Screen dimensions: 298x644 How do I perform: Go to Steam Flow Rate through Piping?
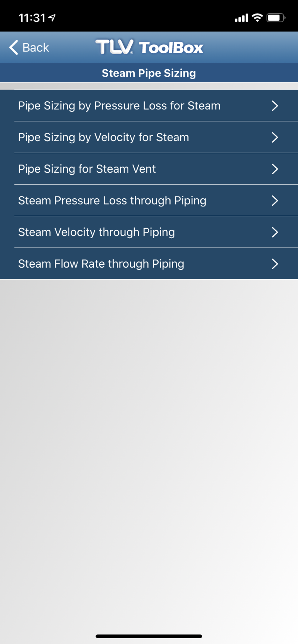point(149,264)
